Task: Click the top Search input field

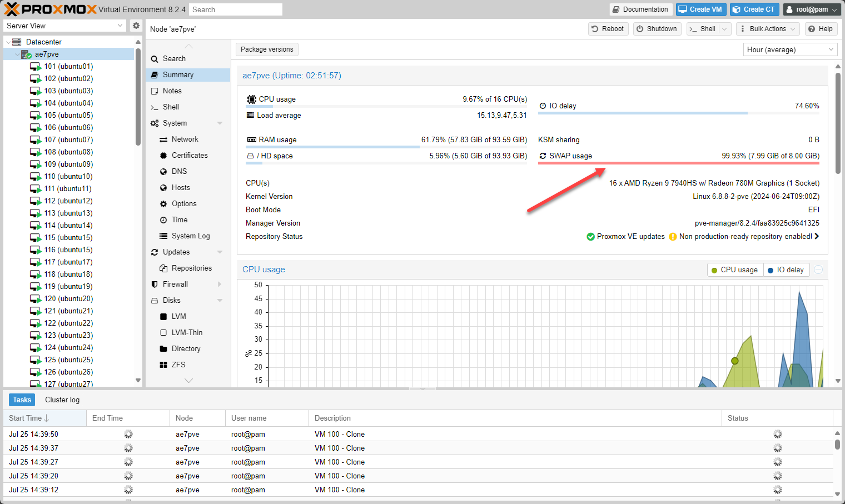Action: (236, 9)
